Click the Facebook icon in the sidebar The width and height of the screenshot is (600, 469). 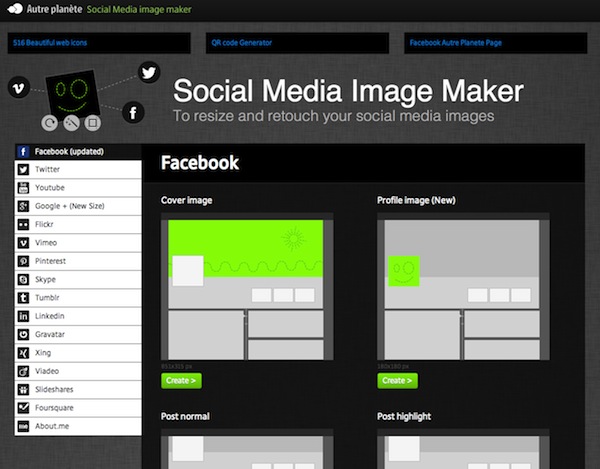(x=23, y=151)
